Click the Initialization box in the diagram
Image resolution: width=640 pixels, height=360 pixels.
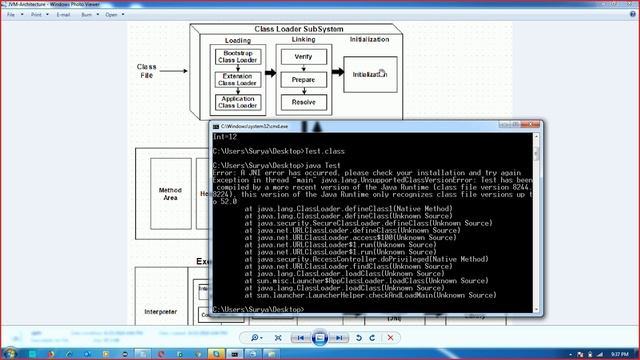pos(370,74)
